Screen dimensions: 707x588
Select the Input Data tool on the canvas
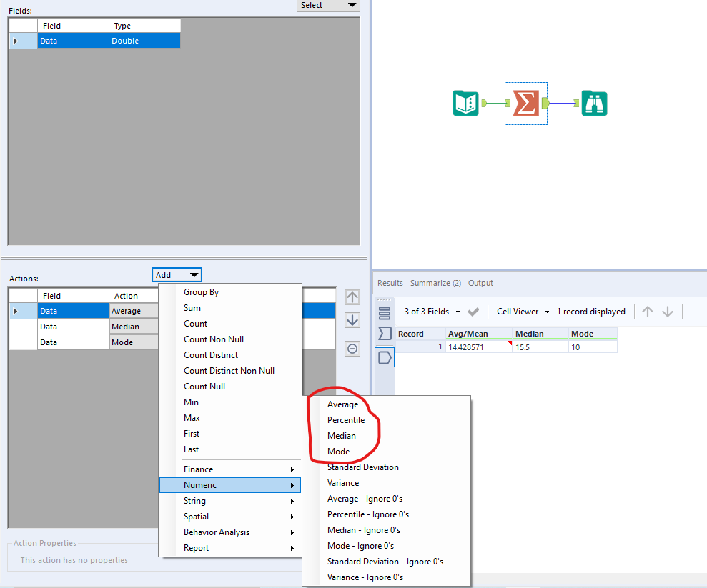(x=465, y=103)
